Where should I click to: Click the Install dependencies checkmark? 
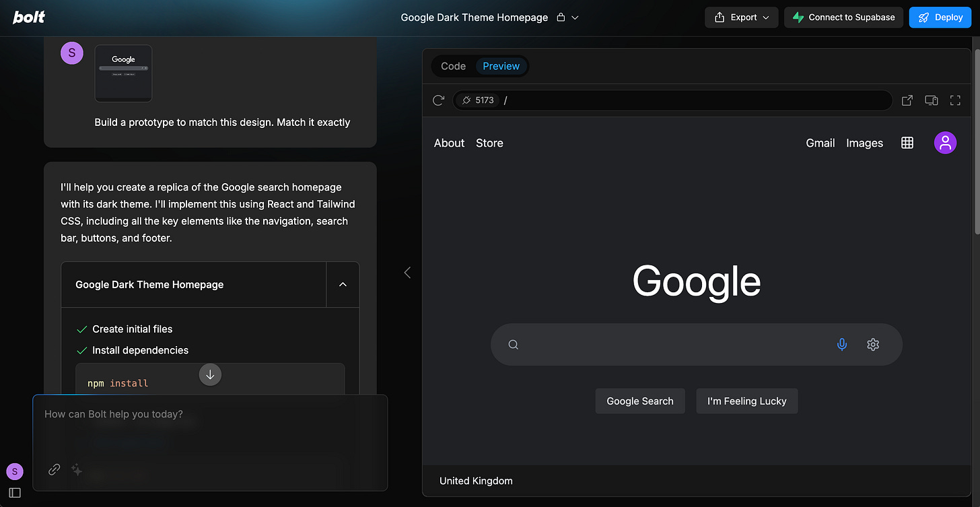point(82,350)
